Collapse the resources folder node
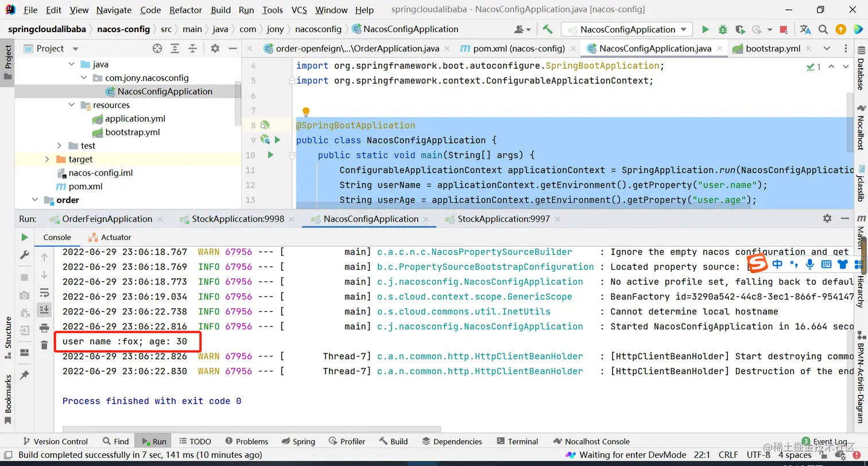Image resolution: width=868 pixels, height=466 pixels. [x=72, y=105]
